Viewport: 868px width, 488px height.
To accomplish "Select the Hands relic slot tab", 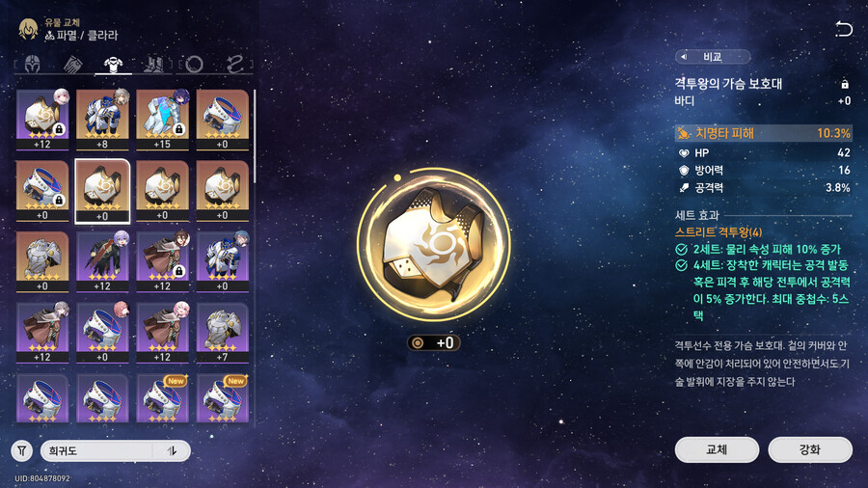I will tap(72, 65).
